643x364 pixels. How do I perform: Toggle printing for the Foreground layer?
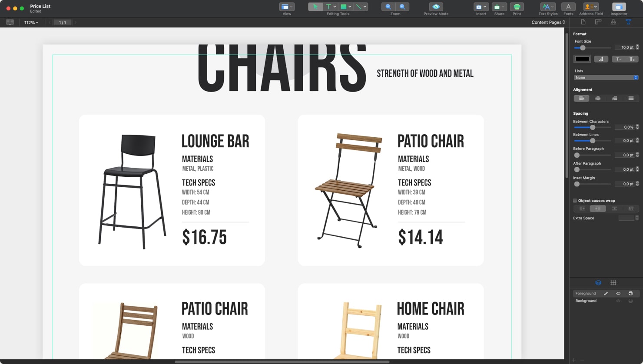(x=631, y=293)
